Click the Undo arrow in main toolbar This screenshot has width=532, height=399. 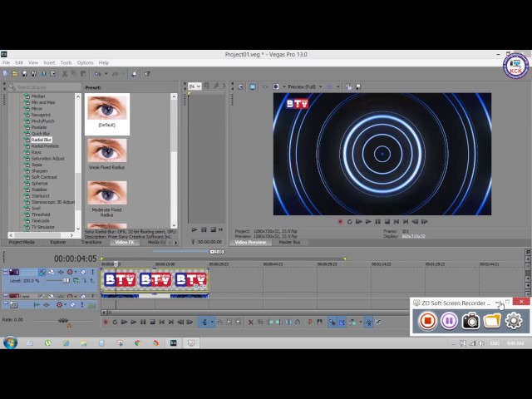pyautogui.click(x=98, y=73)
